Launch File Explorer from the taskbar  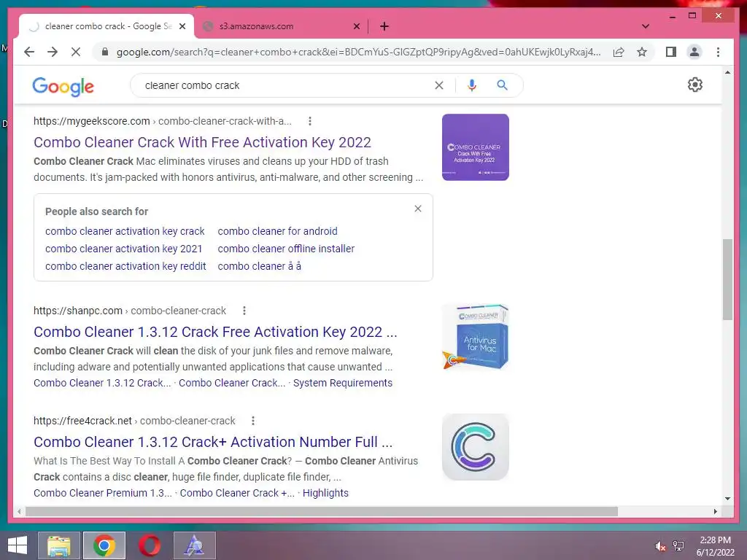tap(58, 545)
